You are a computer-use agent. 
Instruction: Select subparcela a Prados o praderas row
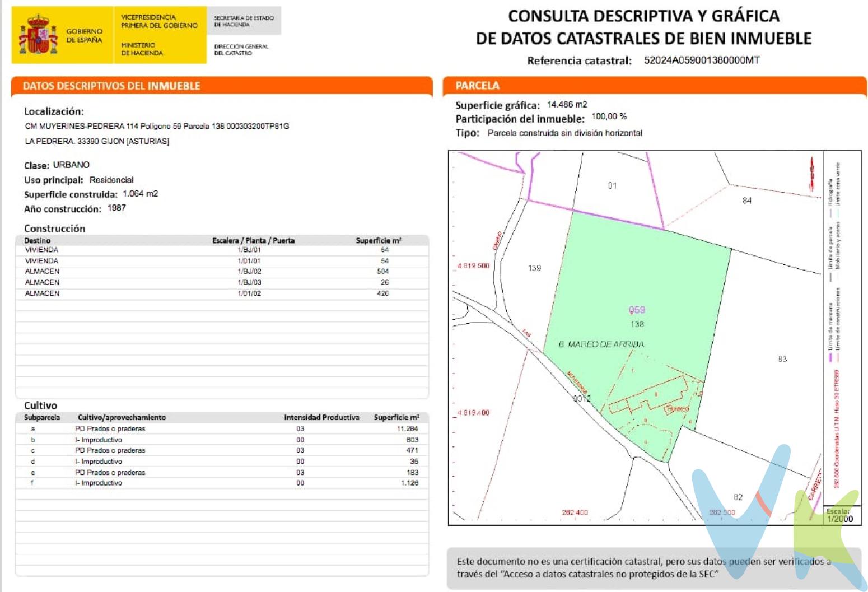pos(221,429)
